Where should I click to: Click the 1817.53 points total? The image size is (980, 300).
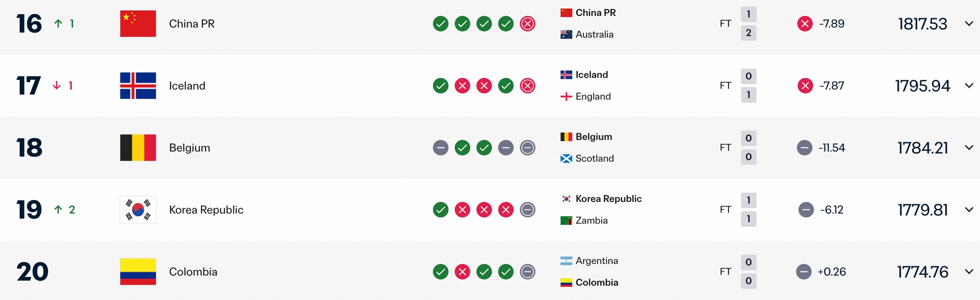click(922, 24)
